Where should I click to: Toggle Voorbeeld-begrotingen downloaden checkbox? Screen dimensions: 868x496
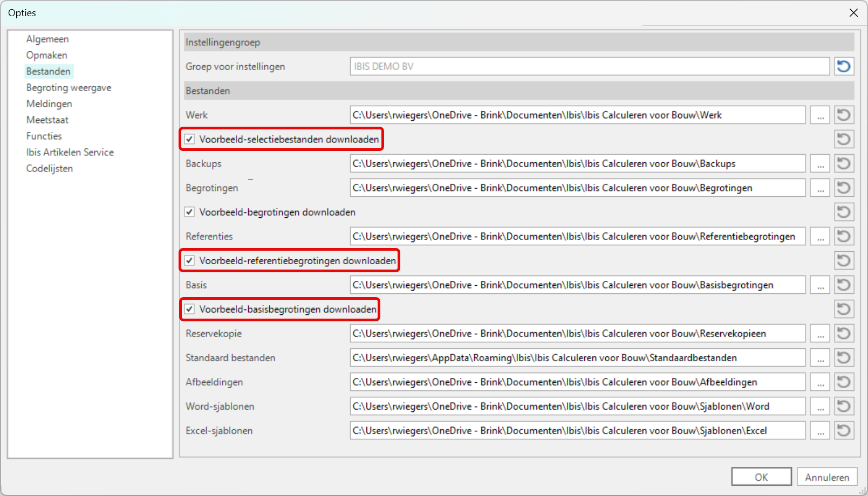(189, 212)
